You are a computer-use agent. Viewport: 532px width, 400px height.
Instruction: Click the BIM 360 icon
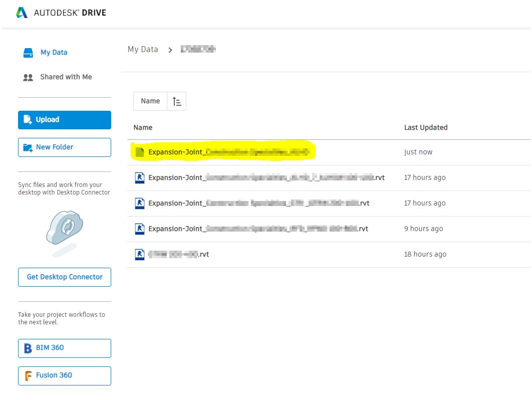point(28,348)
